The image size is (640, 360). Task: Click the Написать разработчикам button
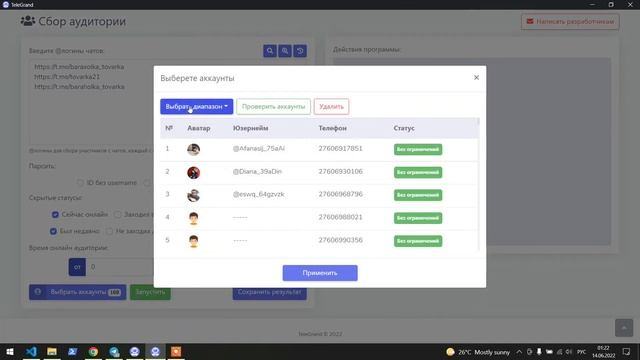click(570, 22)
